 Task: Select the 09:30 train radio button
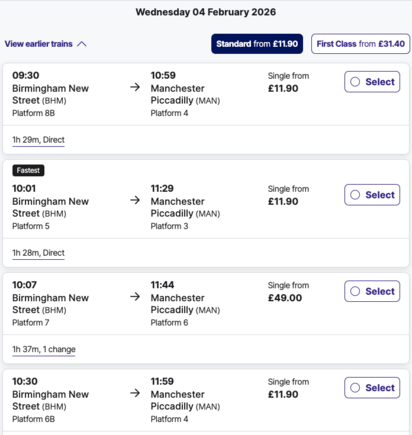click(x=372, y=82)
